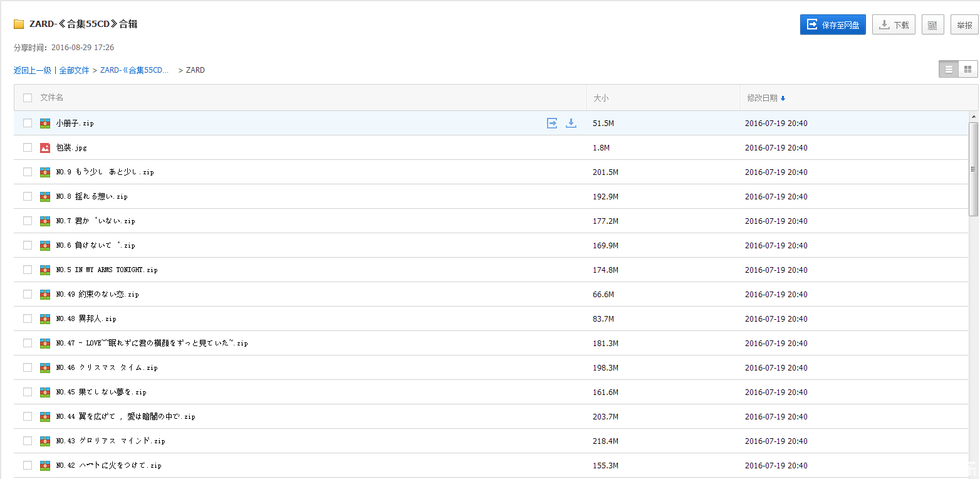
Task: Click zip icon of NO.5 IN MY ARMS TONIGHT
Action: pos(45,270)
